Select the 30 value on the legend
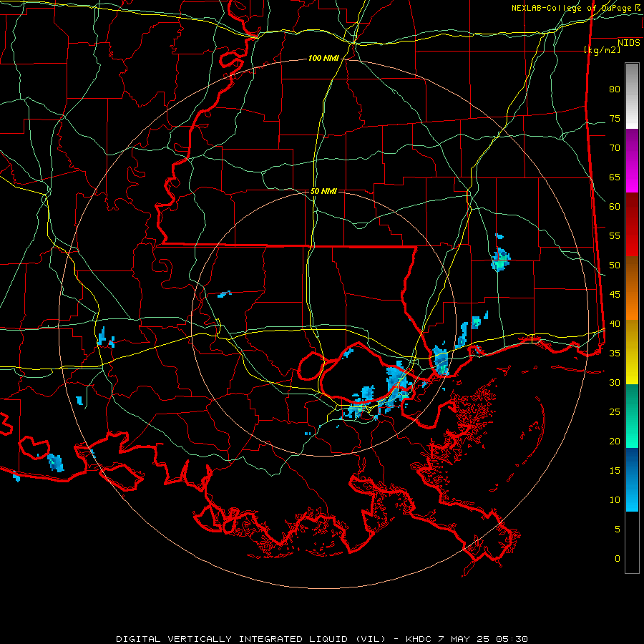 (x=615, y=383)
